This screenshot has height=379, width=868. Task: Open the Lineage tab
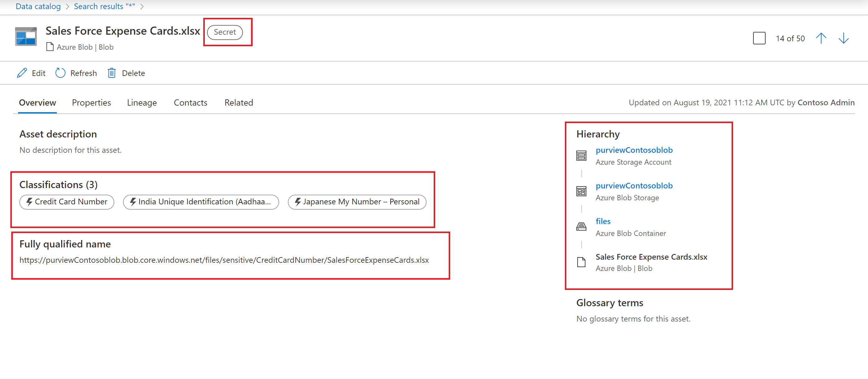point(141,102)
